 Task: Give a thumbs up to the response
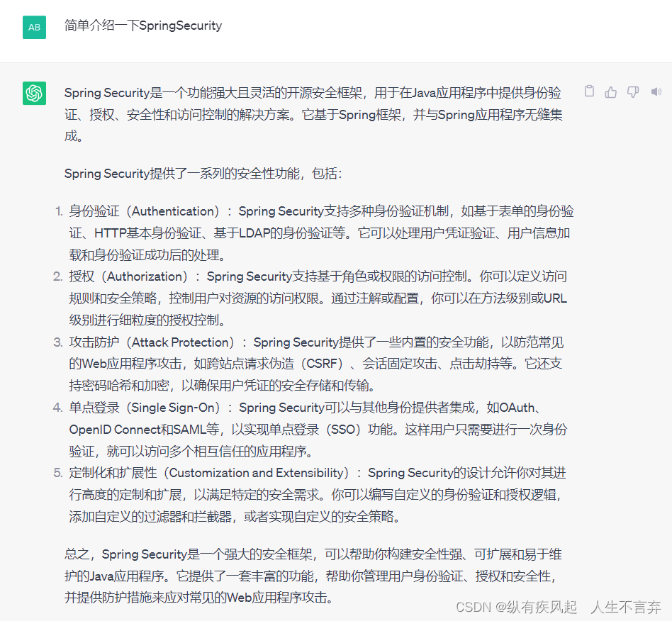tap(610, 91)
